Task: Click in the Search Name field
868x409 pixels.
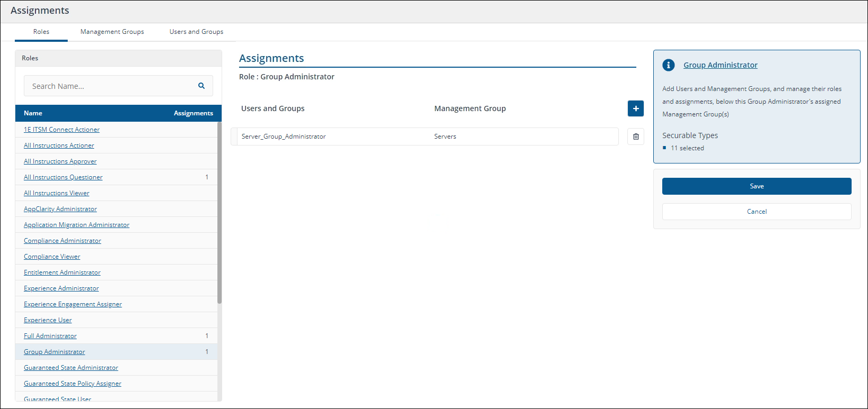Action: (x=111, y=86)
